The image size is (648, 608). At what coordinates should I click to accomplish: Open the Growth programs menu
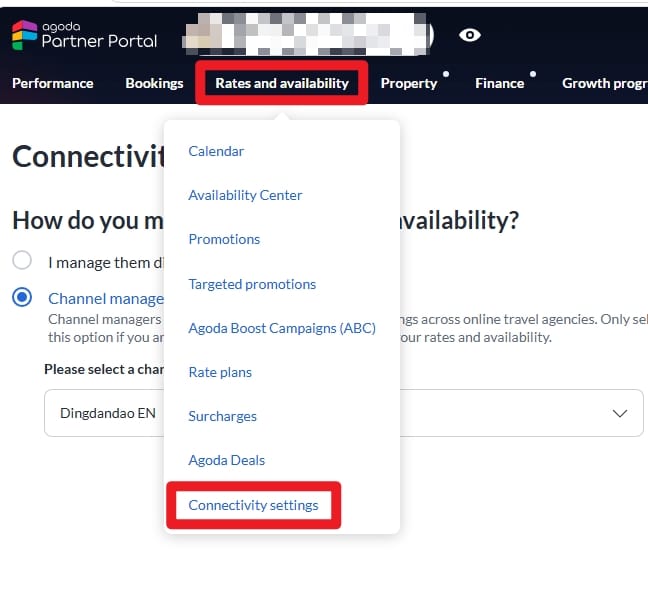605,83
